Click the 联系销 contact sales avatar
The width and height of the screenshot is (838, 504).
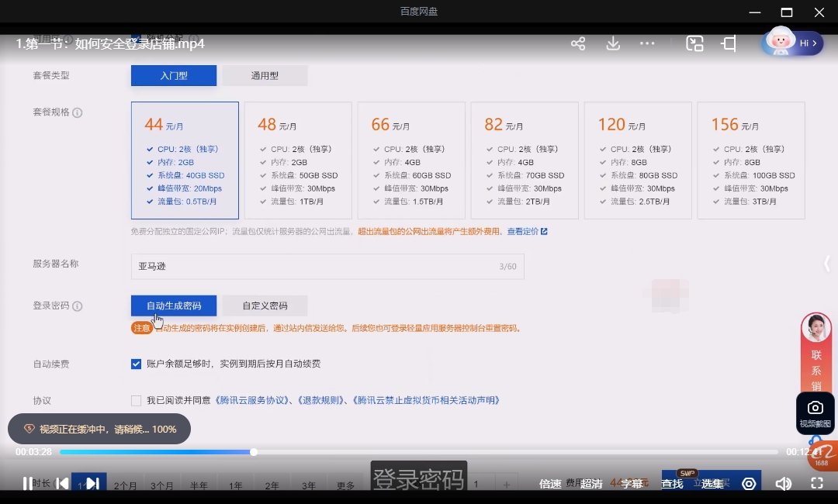point(816,328)
